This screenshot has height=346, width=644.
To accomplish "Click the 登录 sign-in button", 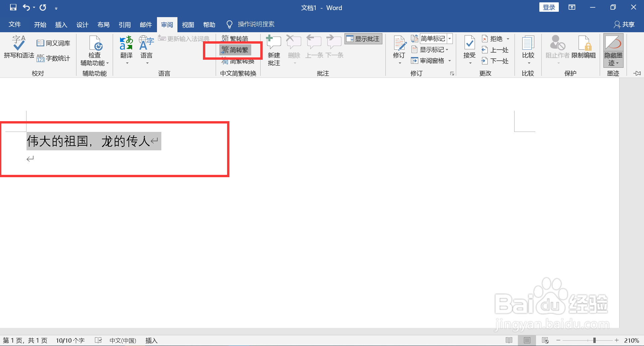I will click(x=549, y=7).
